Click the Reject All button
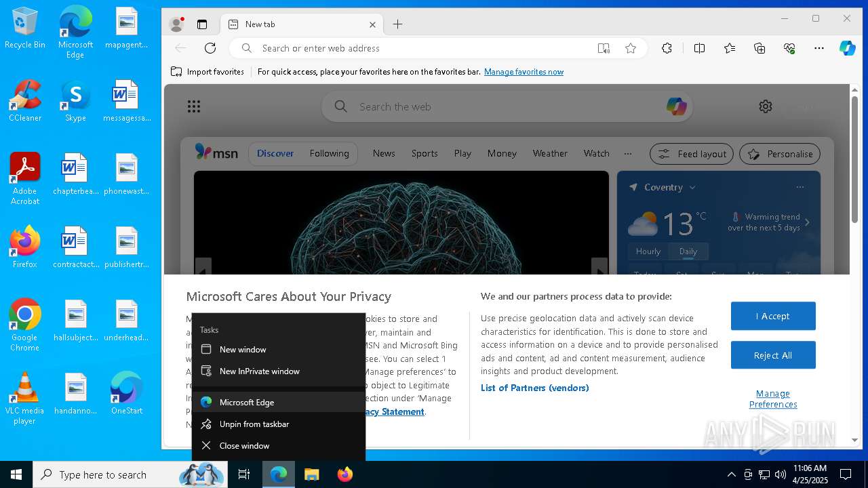This screenshot has height=488, width=868. (x=773, y=355)
